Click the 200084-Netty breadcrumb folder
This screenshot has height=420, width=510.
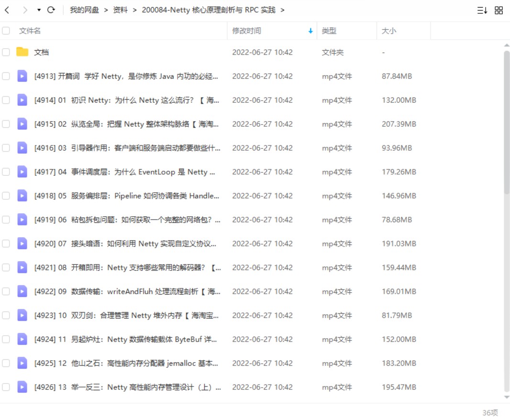click(x=209, y=10)
